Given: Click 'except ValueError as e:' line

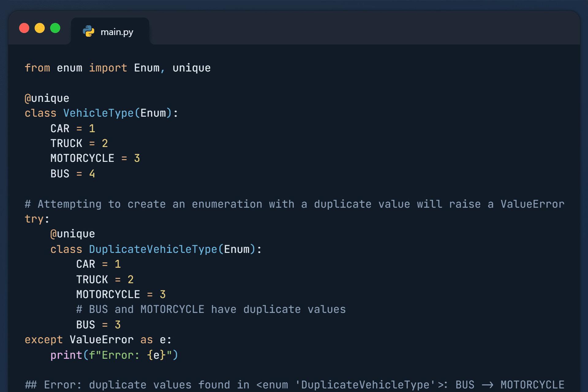Looking at the screenshot, I should click(98, 340).
